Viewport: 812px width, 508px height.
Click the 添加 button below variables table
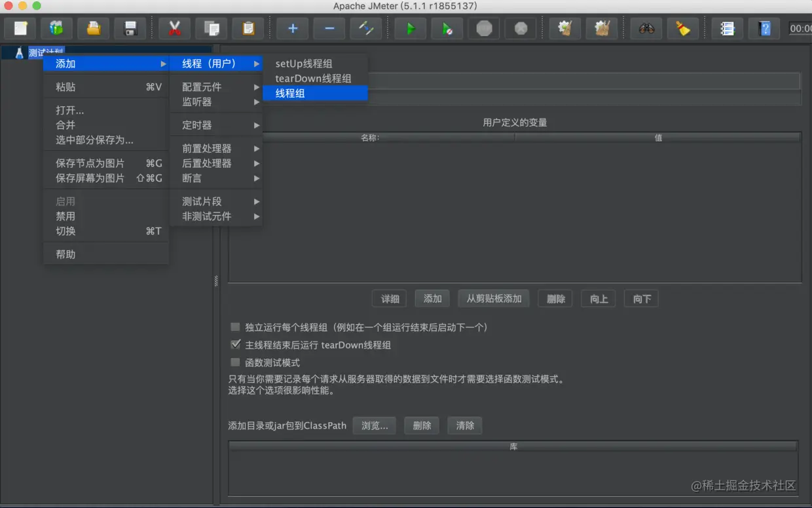pos(432,298)
